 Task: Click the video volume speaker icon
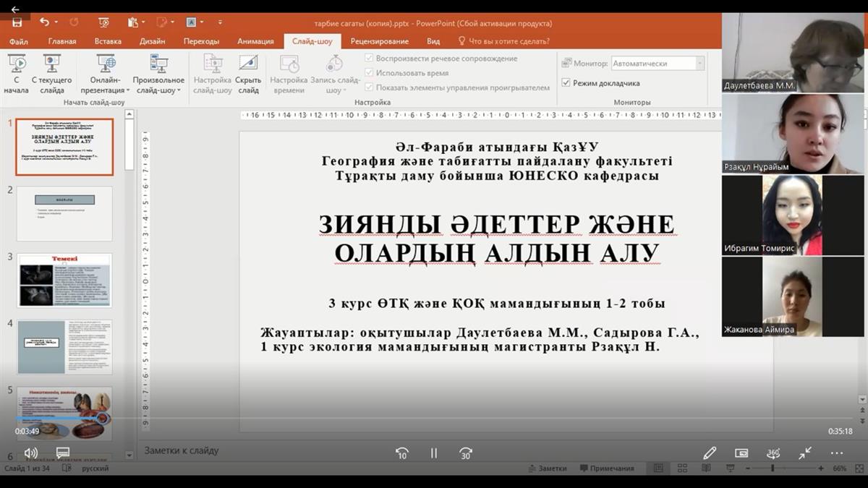[30, 453]
